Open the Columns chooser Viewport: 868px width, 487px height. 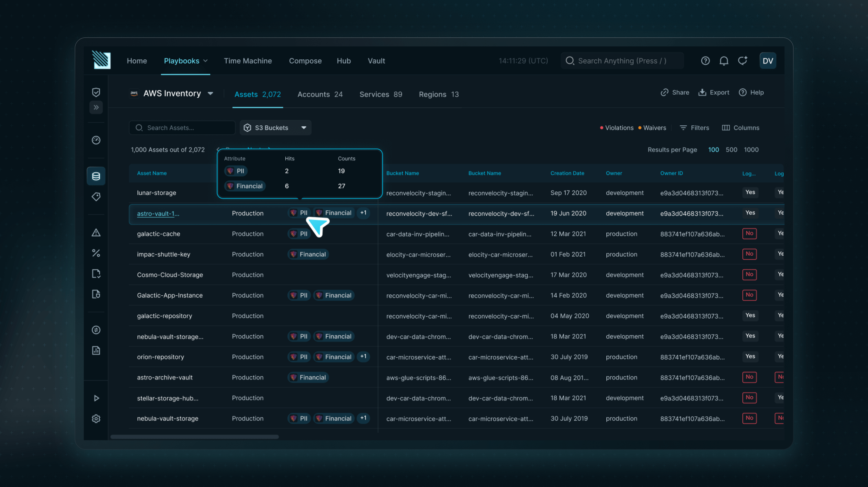tap(740, 128)
